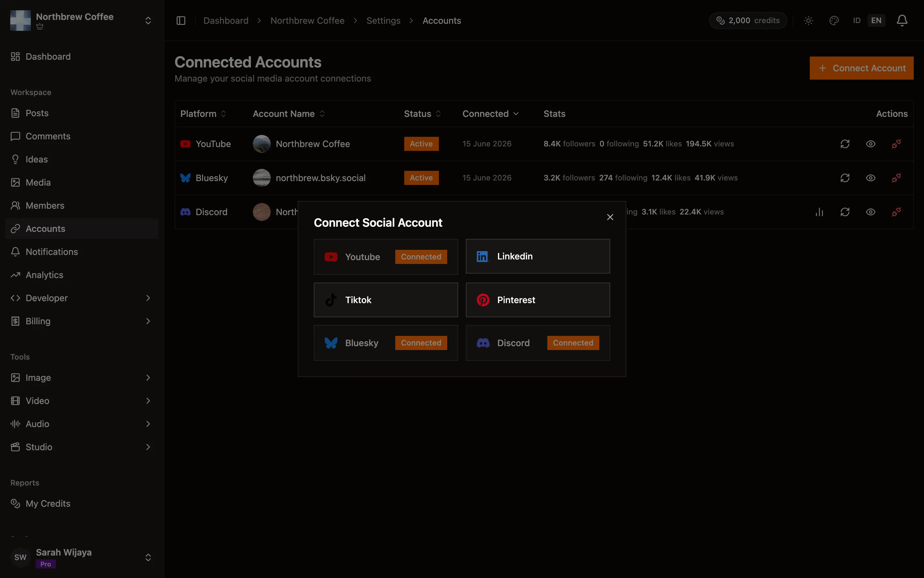Viewport: 924px width, 578px height.
Task: Click the 41.9K views stat
Action: 716,178
